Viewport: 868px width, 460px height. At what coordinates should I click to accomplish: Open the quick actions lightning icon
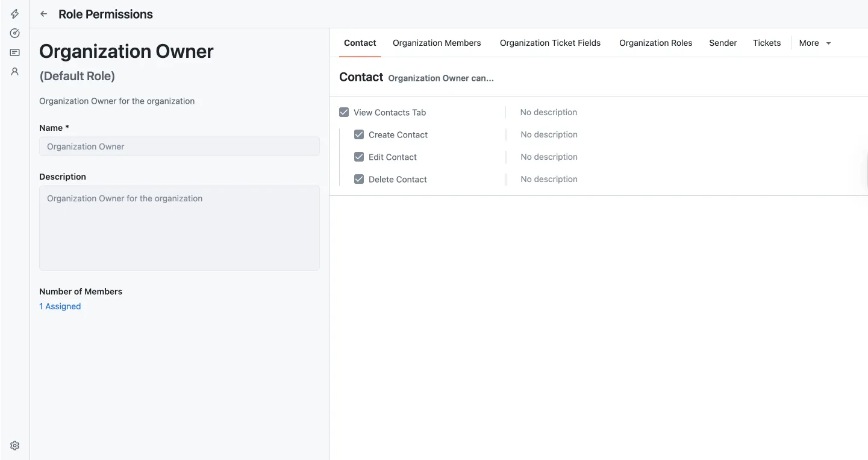tap(14, 13)
